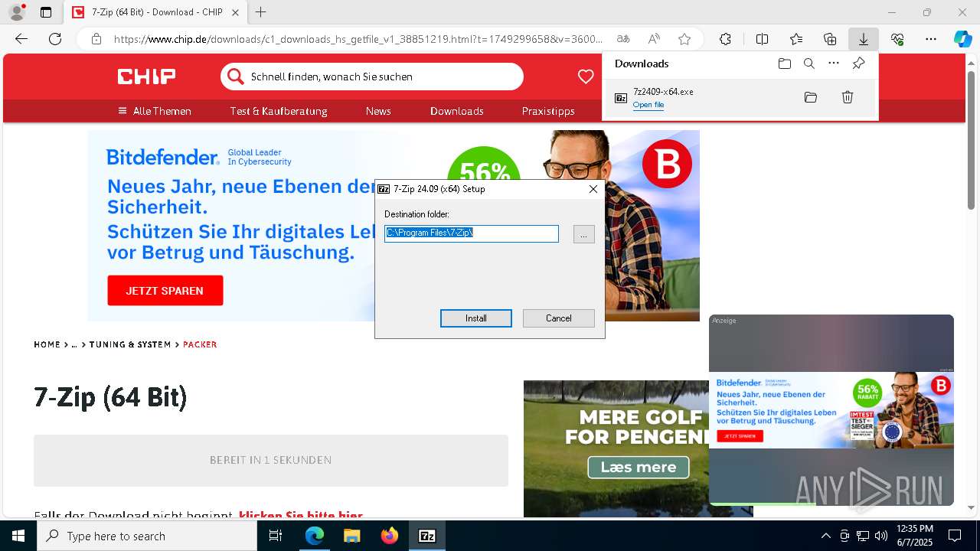The image size is (980, 551).
Task: Show 7z2409-x64.exe in folder
Action: click(811, 97)
